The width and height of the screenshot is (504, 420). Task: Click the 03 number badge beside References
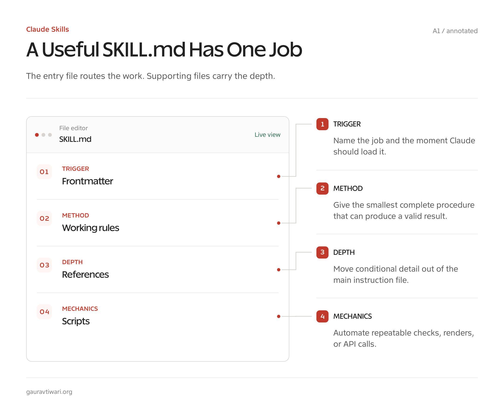pos(44,265)
